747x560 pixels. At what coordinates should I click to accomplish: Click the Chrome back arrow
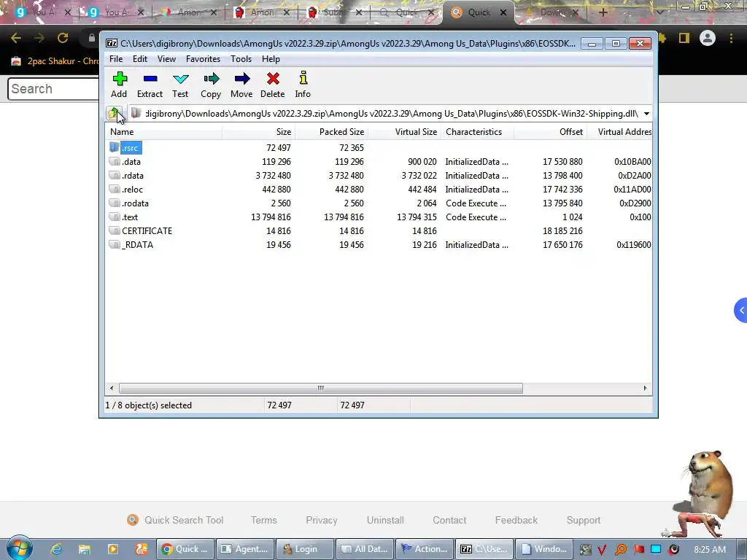16,38
